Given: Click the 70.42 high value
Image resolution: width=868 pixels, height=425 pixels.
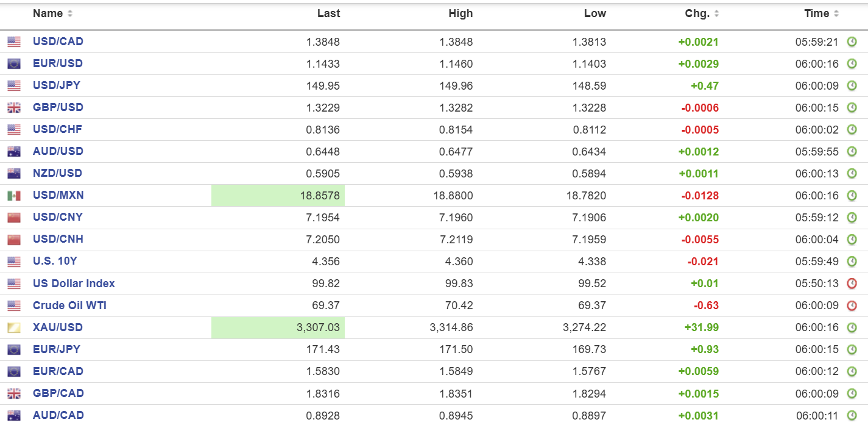Looking at the screenshot, I should point(460,305).
